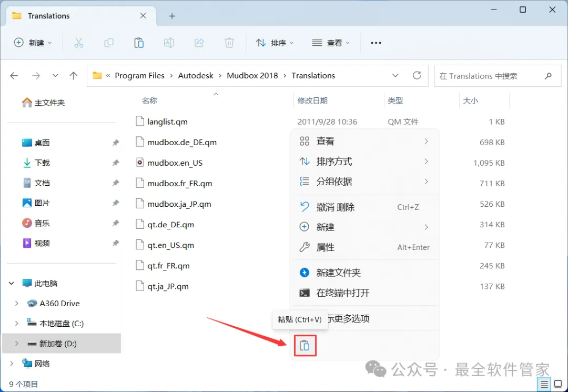Select the mudbox.fr_FR.qm file

[174, 183]
